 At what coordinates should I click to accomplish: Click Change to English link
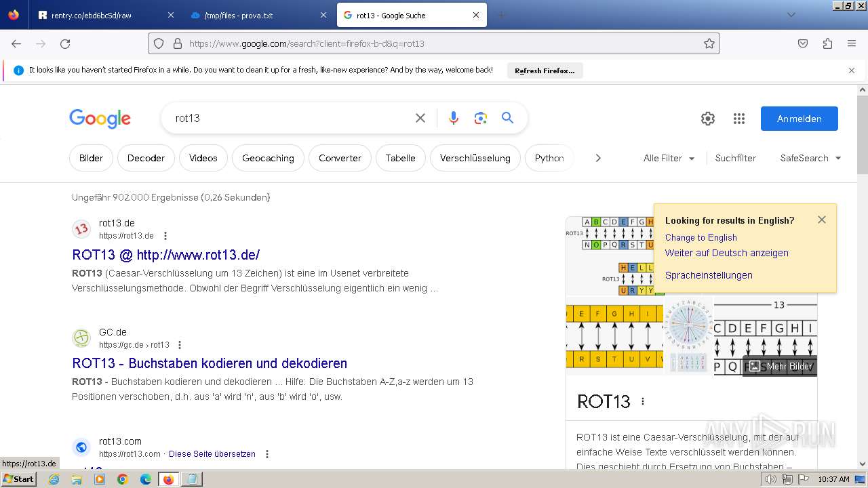tap(701, 237)
